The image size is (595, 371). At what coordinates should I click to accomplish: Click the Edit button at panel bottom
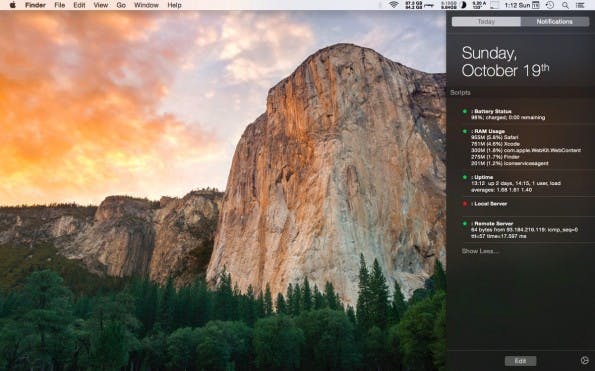coord(520,361)
